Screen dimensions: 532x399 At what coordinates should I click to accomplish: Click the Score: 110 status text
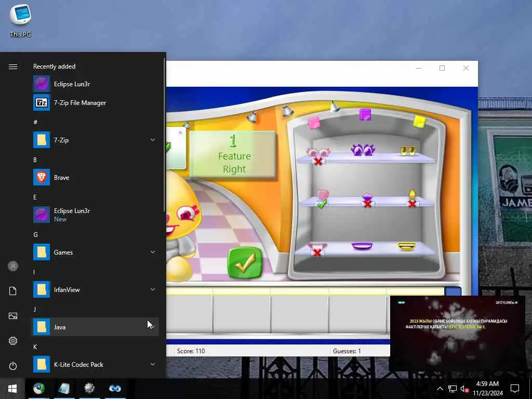pyautogui.click(x=191, y=351)
